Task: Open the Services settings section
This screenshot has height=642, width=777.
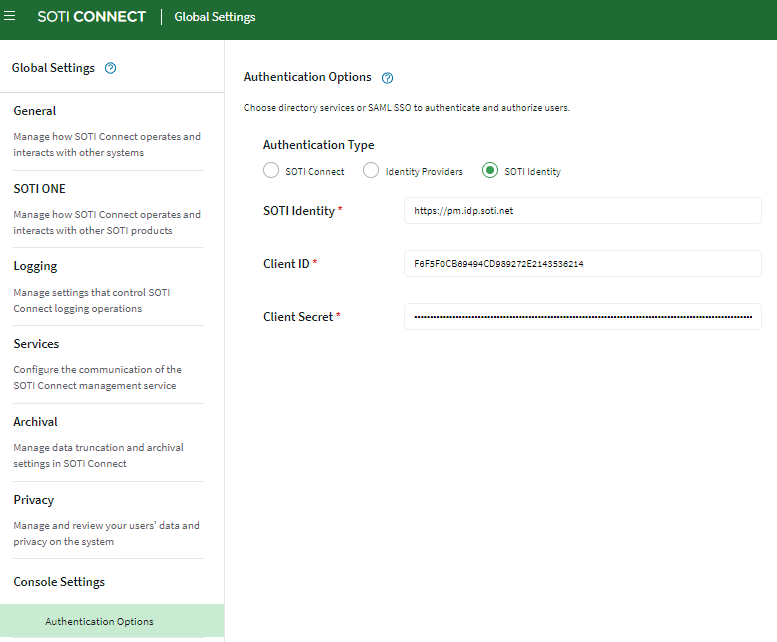Action: (36, 344)
